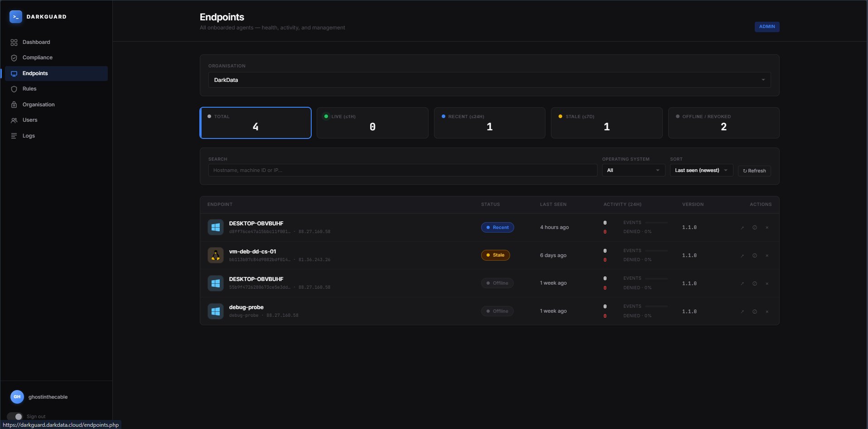The image size is (868, 429).
Task: Click the block-circle action icon for vm-deb-dd-cs-01
Action: tap(755, 256)
